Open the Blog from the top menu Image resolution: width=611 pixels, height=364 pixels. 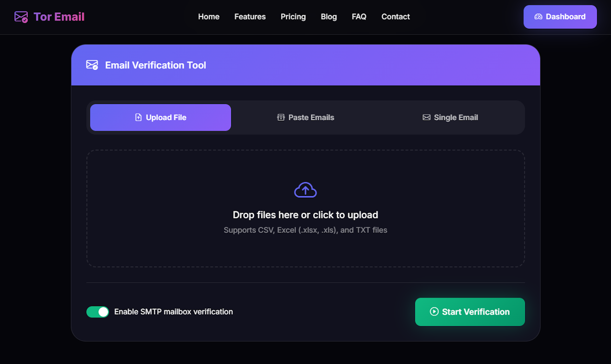(329, 16)
